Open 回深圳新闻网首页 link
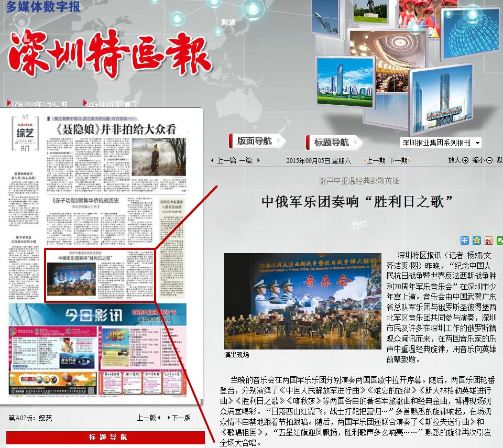This screenshot has height=448, width=503. 113,104
